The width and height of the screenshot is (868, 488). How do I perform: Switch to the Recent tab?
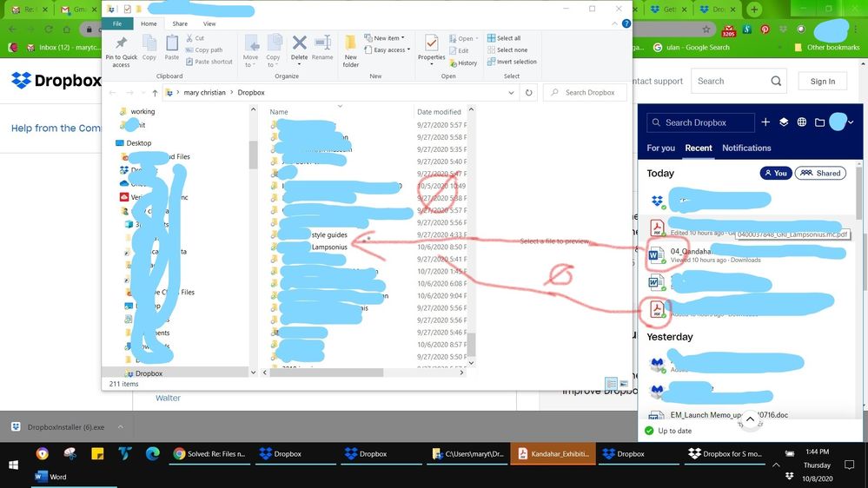point(698,148)
